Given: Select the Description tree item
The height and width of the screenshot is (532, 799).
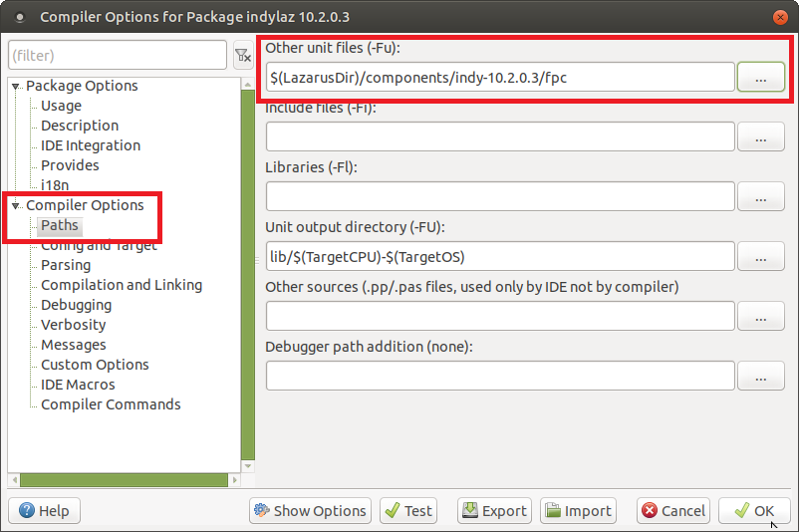Looking at the screenshot, I should pyautogui.click(x=80, y=126).
